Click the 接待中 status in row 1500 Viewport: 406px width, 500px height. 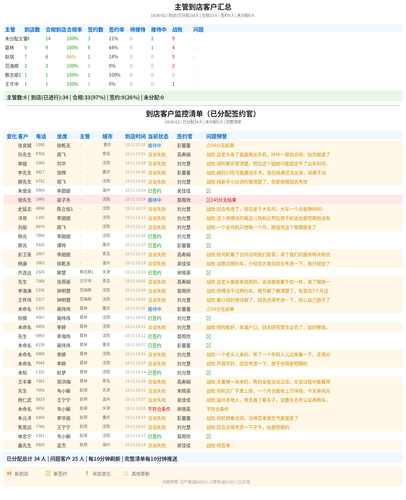155,146
